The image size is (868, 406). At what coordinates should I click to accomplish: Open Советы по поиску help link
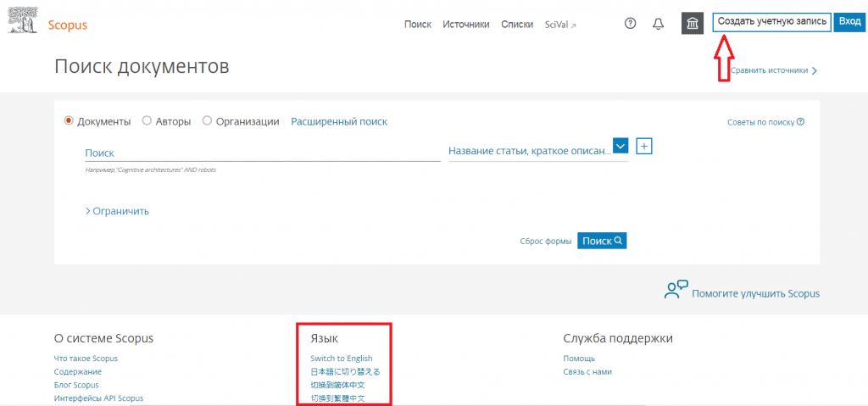[x=765, y=122]
